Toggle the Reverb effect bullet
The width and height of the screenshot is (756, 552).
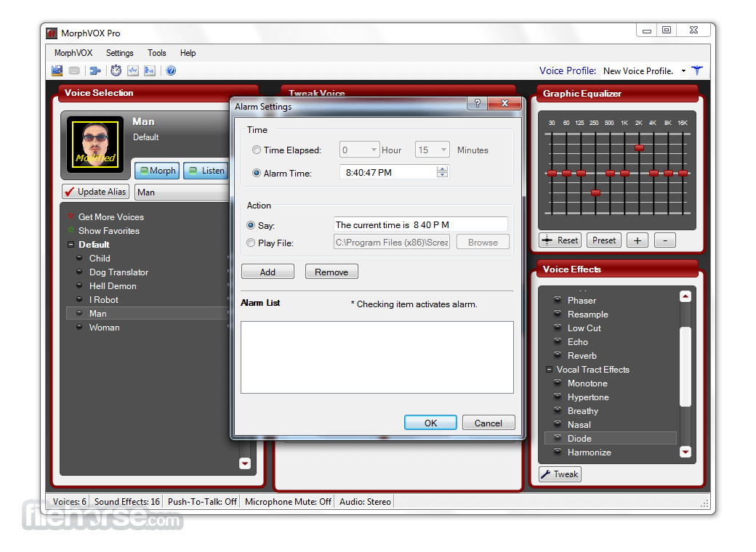click(558, 355)
